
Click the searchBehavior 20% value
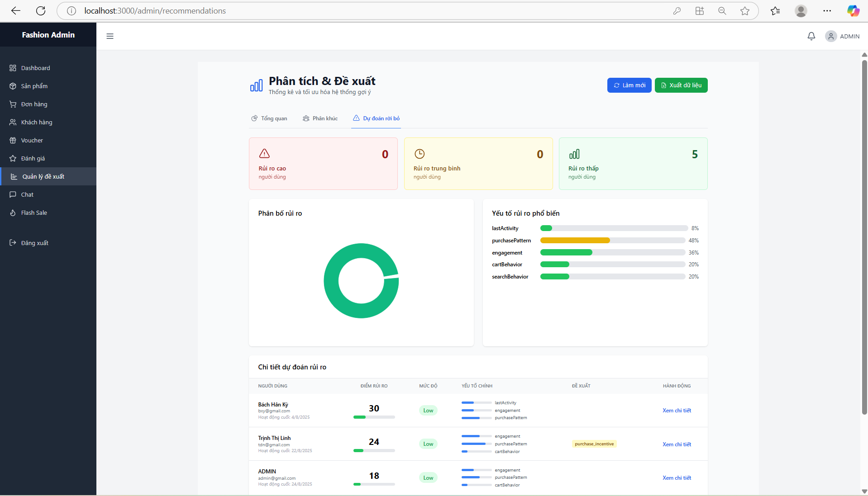click(693, 277)
